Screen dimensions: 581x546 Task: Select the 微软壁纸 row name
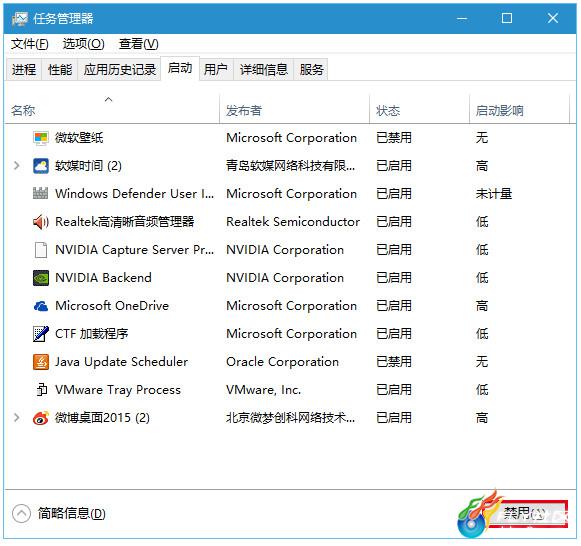(79, 138)
